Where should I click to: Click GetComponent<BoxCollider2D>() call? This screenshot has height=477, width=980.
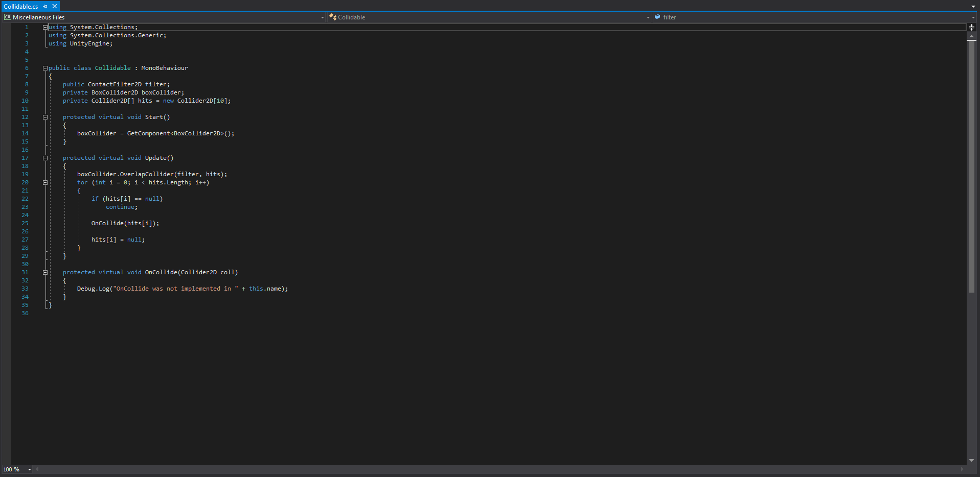[x=179, y=133]
